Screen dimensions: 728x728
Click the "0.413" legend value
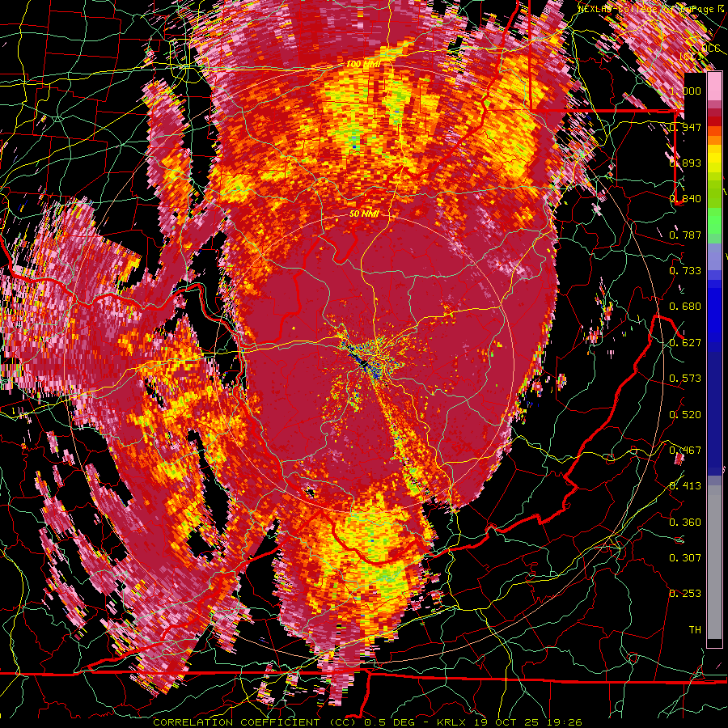pos(685,486)
